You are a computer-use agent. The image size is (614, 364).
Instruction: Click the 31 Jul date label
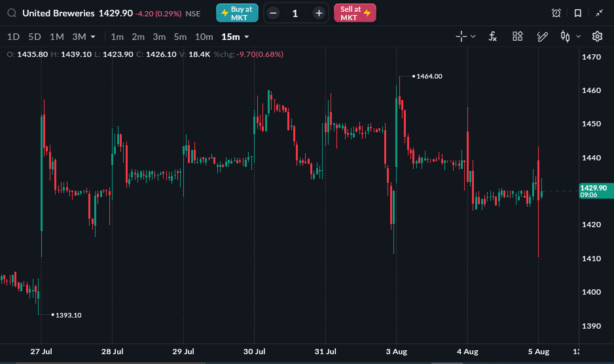(x=325, y=352)
